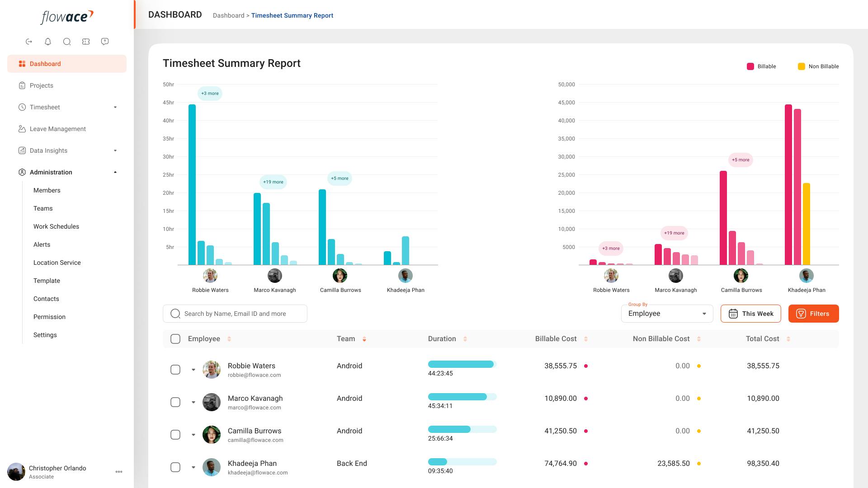The width and height of the screenshot is (868, 488).
Task: Sort by the Team column arrows
Action: tap(364, 339)
